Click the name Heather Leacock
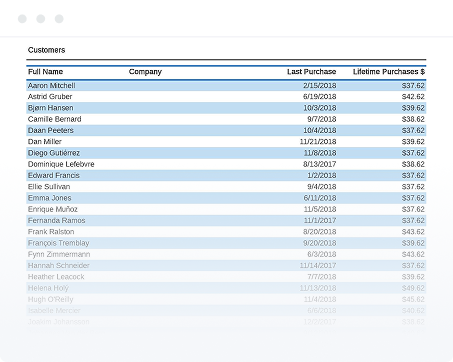The image size is (453, 362). (56, 277)
